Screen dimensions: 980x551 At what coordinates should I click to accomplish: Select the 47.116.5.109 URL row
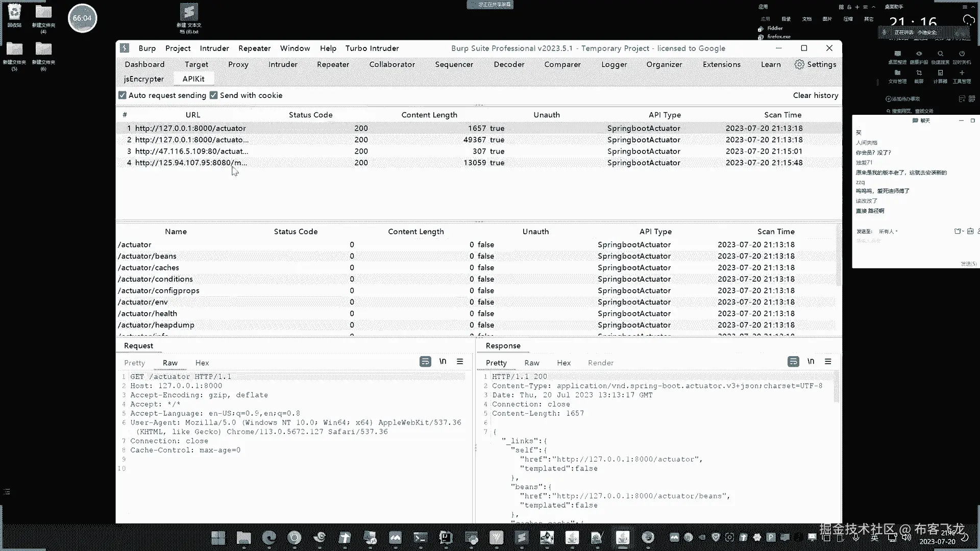tap(191, 151)
